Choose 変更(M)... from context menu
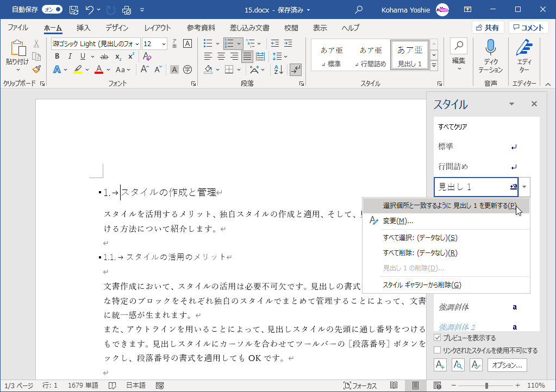This screenshot has width=556, height=392. 446,221
